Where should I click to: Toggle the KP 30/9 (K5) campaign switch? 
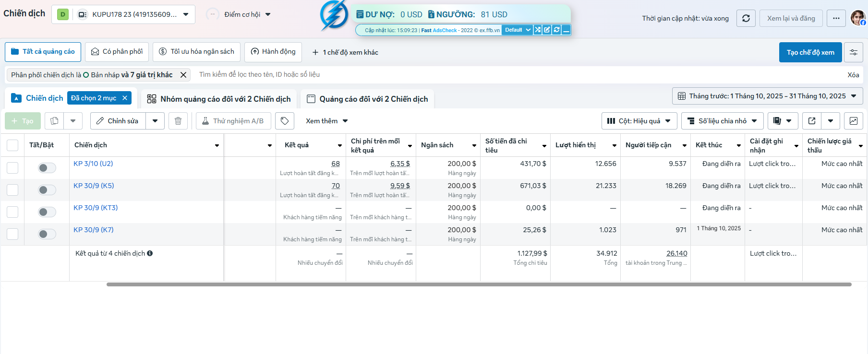(47, 190)
